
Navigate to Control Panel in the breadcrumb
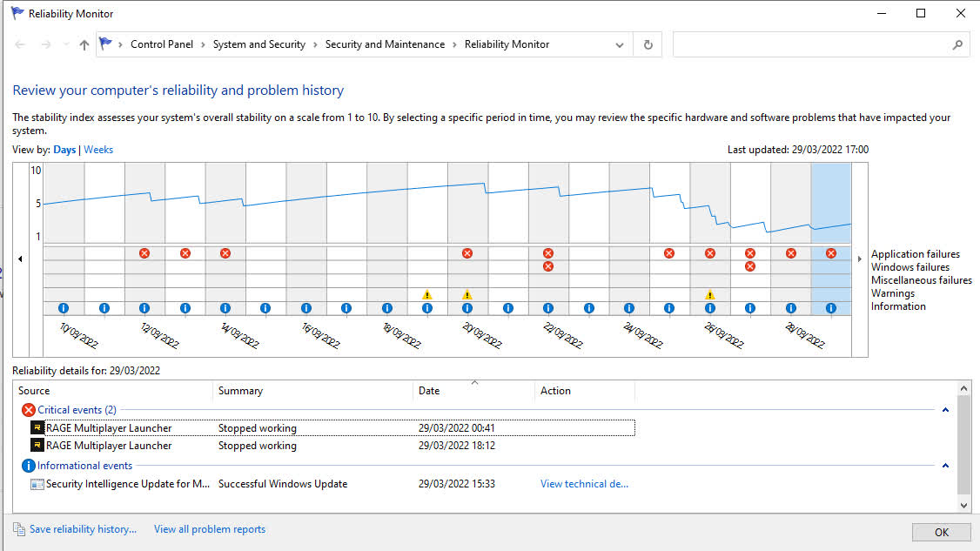click(162, 44)
